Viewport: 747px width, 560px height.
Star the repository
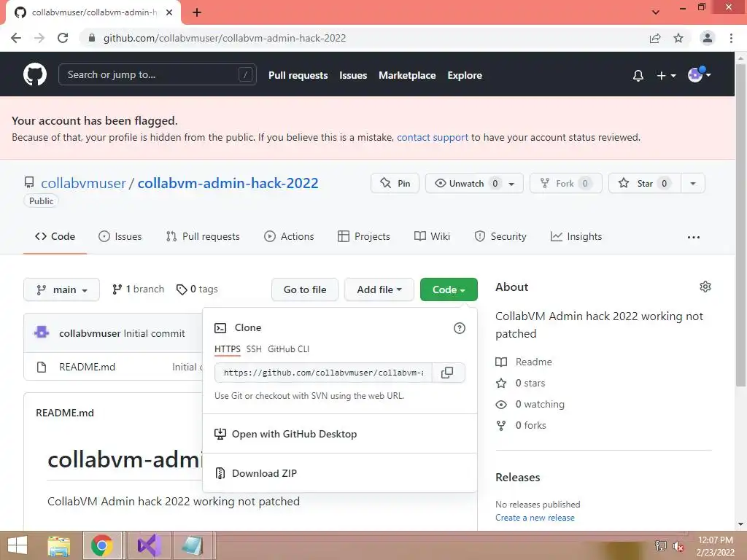(645, 183)
